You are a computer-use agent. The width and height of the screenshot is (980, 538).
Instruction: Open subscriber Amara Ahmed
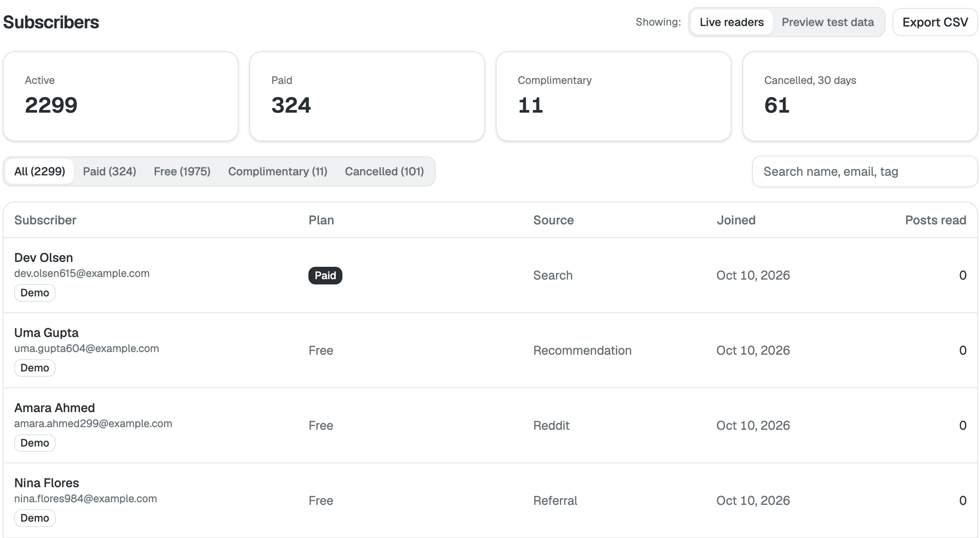pyautogui.click(x=54, y=408)
